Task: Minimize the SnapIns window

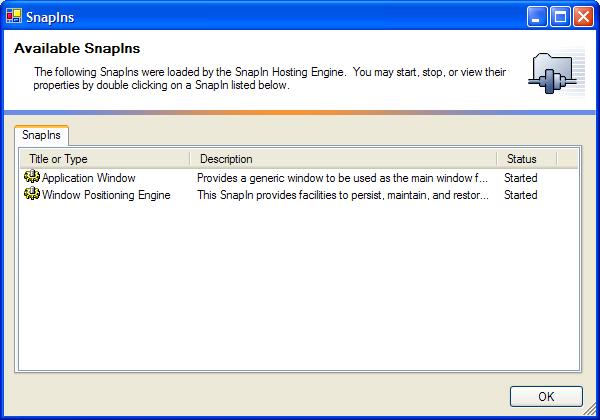Action: [537, 17]
